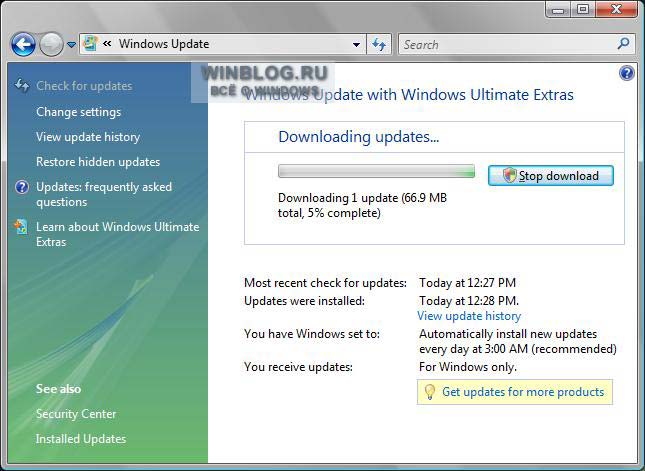Expand the address bar history dropdown
The width and height of the screenshot is (645, 471).
click(x=357, y=44)
